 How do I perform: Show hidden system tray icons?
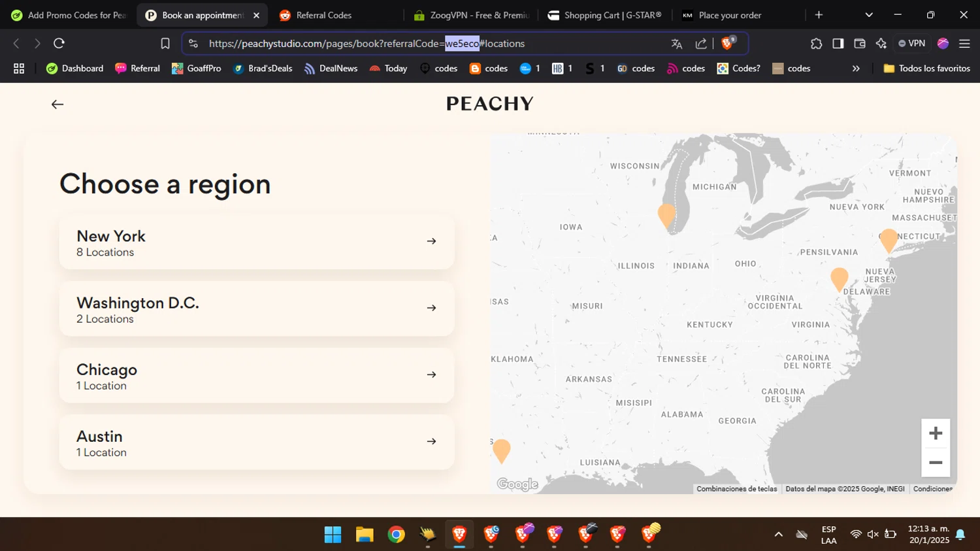778,535
